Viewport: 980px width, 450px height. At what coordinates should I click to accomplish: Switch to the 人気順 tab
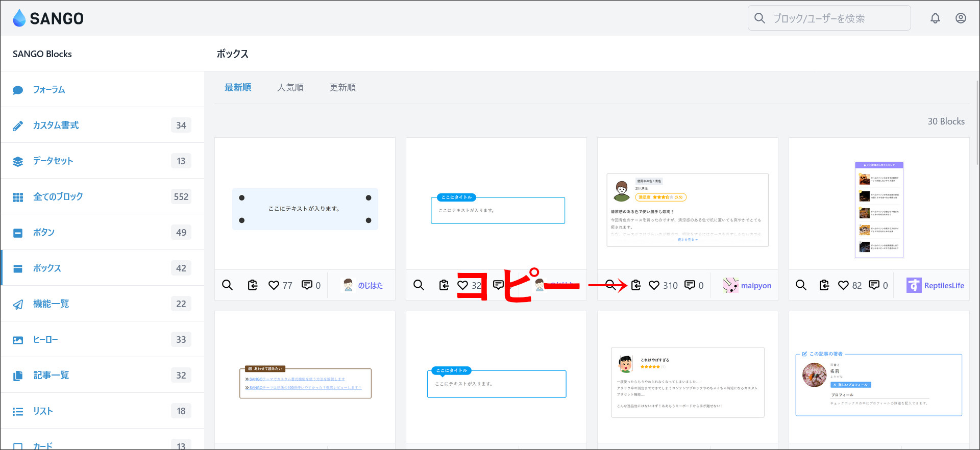pyautogui.click(x=290, y=88)
